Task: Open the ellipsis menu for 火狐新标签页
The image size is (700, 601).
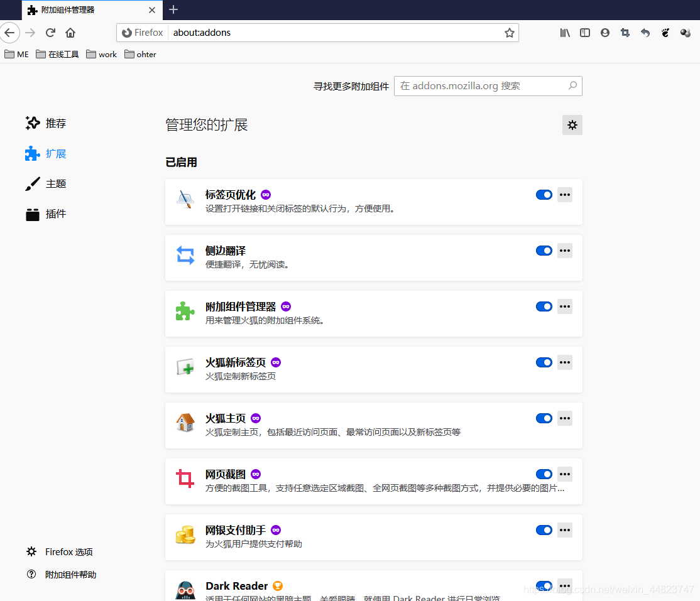Action: click(565, 362)
